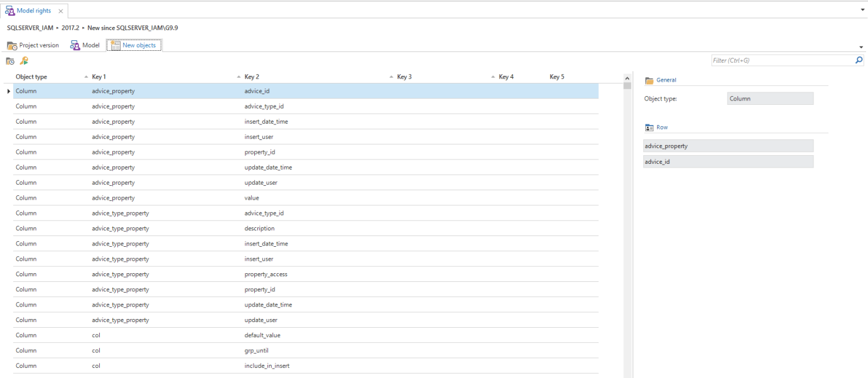Click the Model rights tab icon
This screenshot has width=868, height=378.
(x=10, y=11)
